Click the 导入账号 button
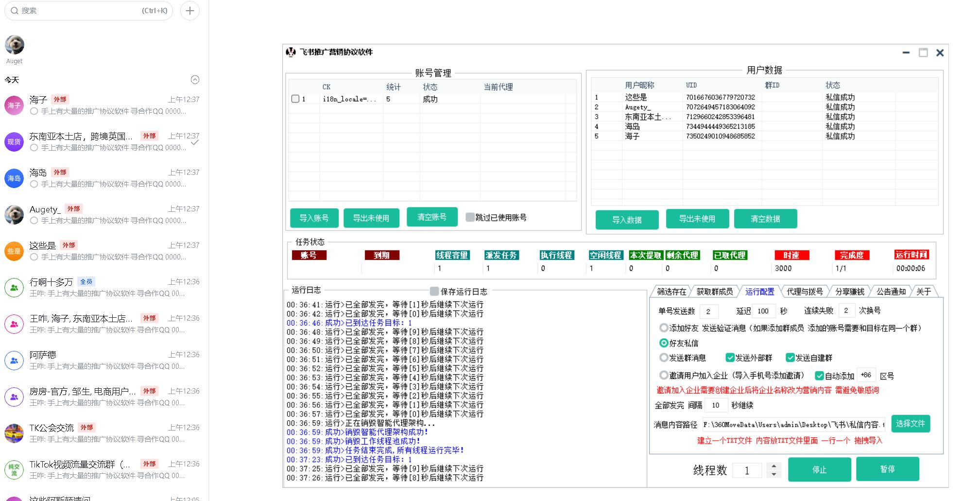980x501 pixels. pyautogui.click(x=314, y=218)
